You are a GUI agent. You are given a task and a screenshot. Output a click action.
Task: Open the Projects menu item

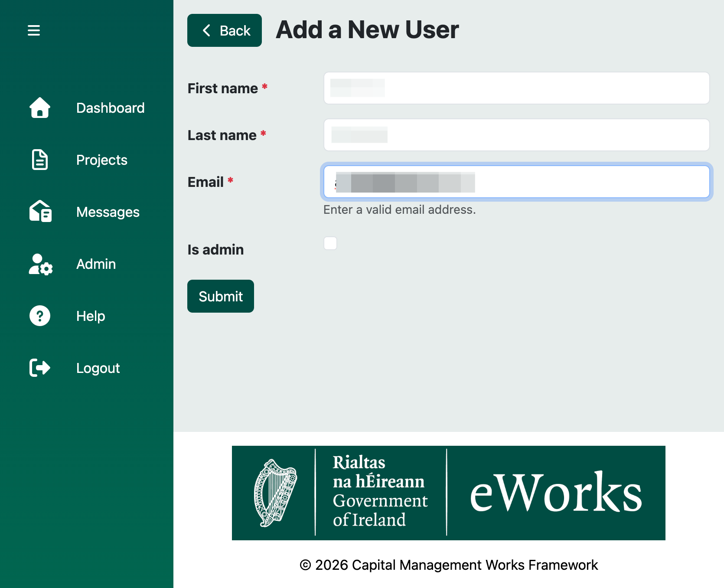tap(102, 160)
